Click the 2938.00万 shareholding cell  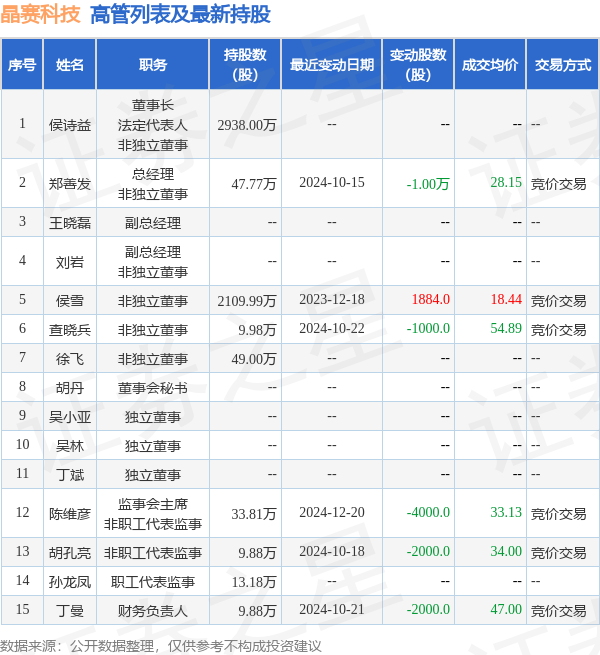246,125
